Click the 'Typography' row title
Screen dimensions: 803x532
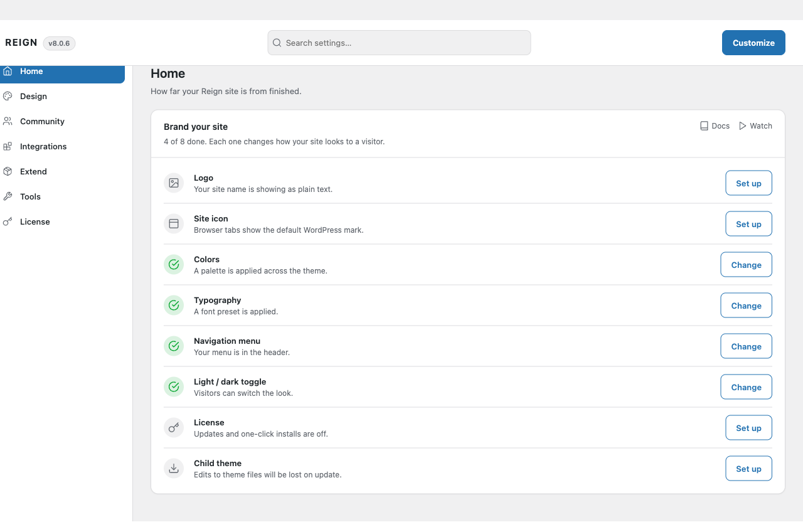(x=217, y=300)
